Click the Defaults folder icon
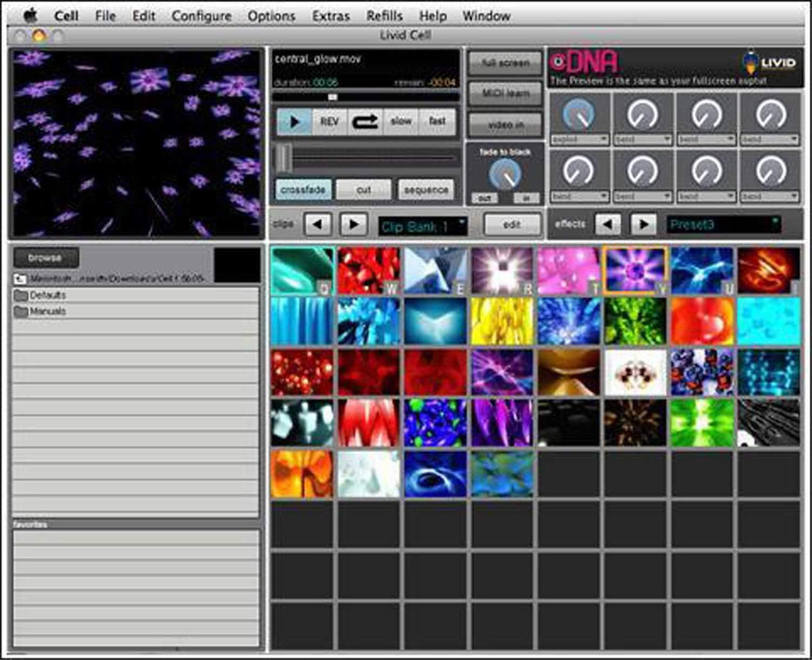Screen dimensions: 812x660 [x=21, y=295]
